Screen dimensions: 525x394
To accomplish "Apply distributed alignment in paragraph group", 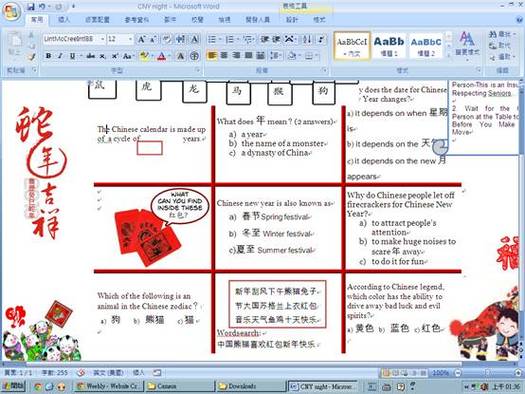I will coord(260,55).
